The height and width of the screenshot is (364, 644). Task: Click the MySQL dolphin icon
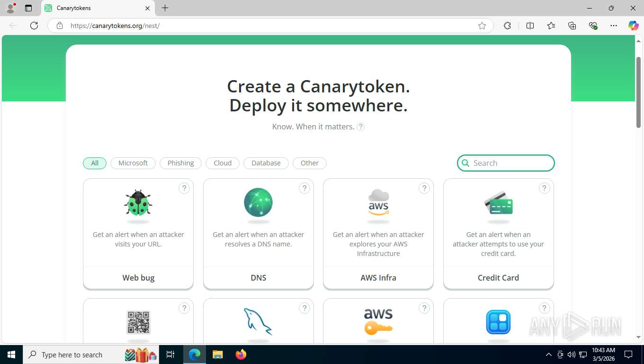tap(258, 322)
